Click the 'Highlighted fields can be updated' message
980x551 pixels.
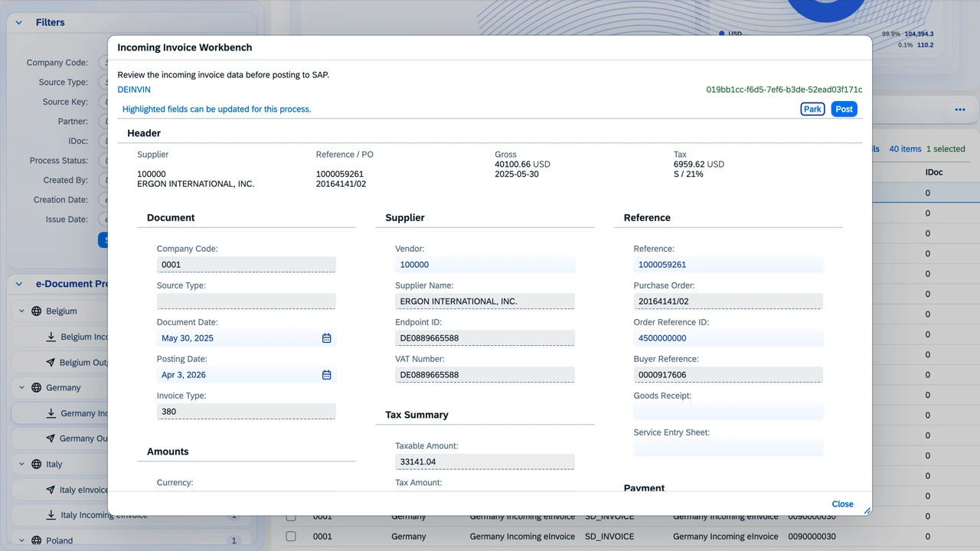(217, 109)
